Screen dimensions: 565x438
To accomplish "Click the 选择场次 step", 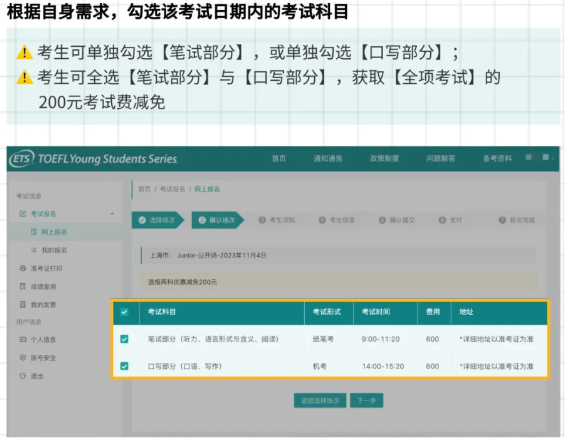I will (x=158, y=220).
